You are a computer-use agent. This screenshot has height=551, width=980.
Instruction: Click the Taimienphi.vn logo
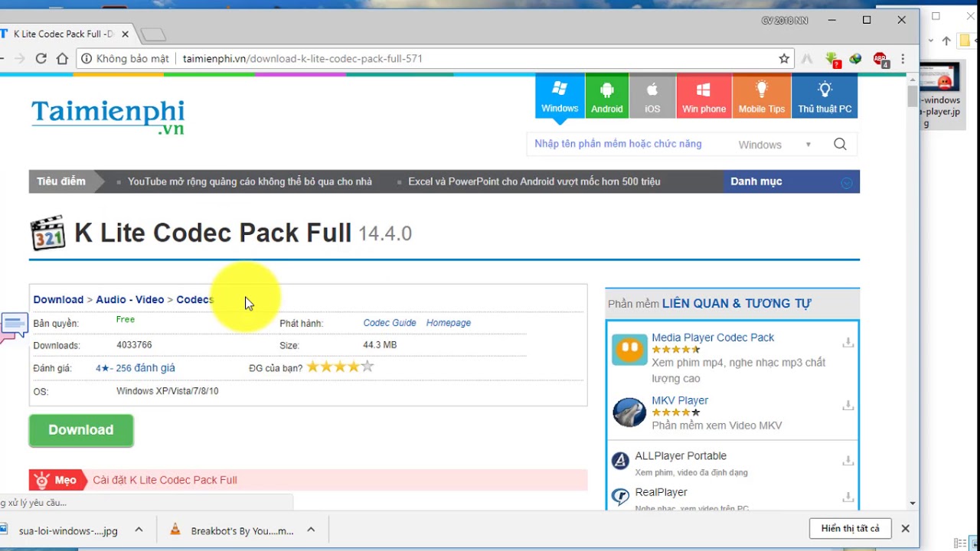point(108,117)
